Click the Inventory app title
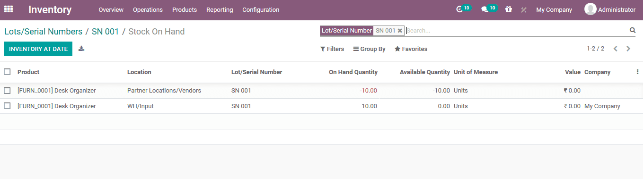644x179 pixels. [50, 9]
